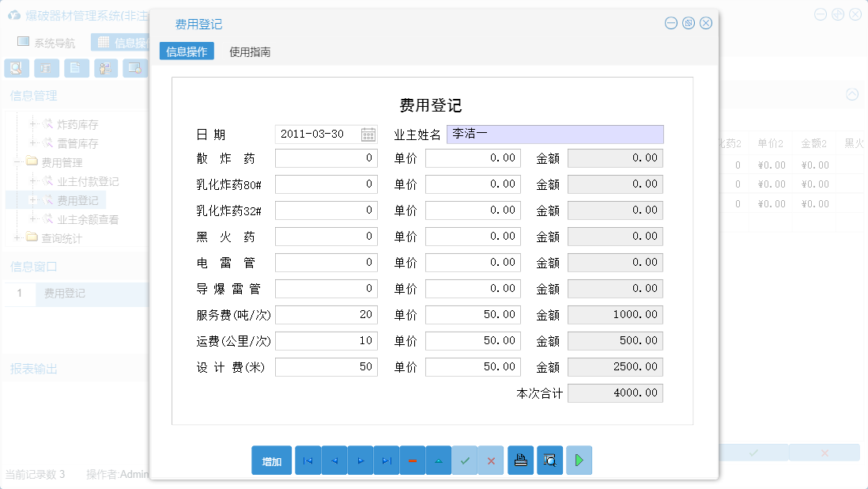Navigate to the first record
The width and height of the screenshot is (868, 489).
[x=308, y=460]
